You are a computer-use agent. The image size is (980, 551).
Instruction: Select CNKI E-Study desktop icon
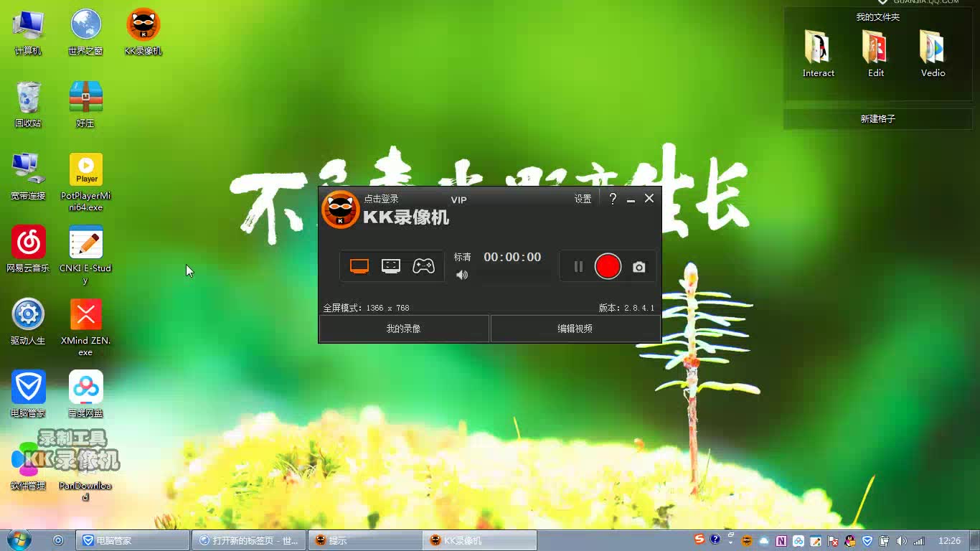(x=86, y=255)
